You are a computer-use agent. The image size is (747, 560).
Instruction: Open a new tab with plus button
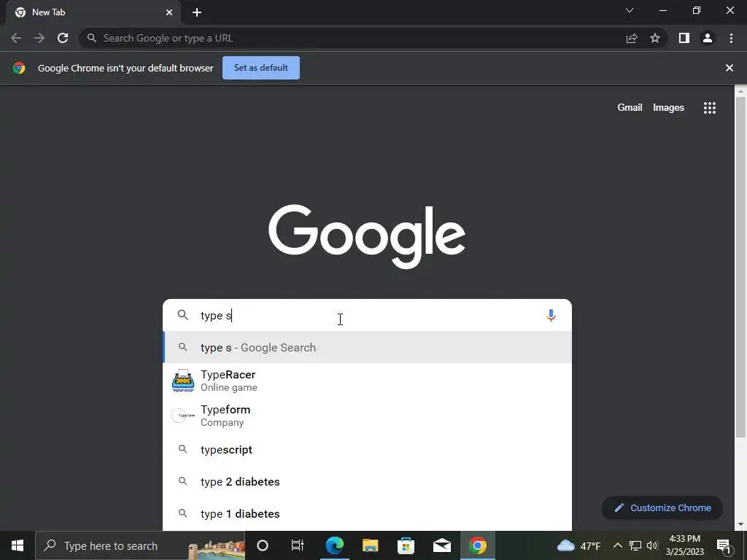(x=197, y=12)
